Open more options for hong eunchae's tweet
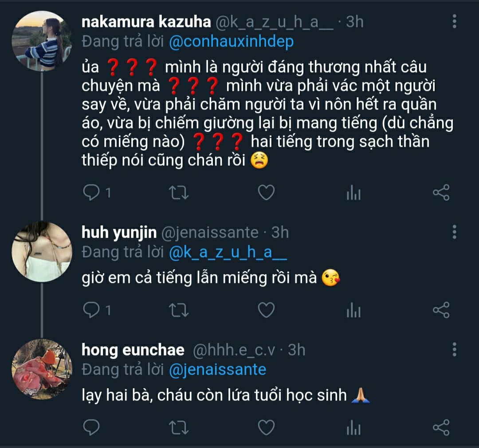The image size is (479, 448). [454, 350]
